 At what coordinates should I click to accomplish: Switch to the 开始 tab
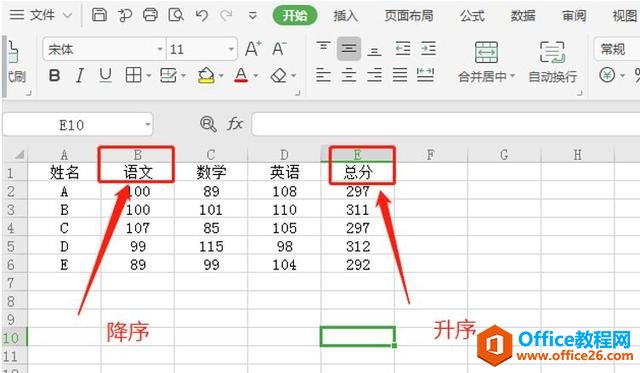295,16
